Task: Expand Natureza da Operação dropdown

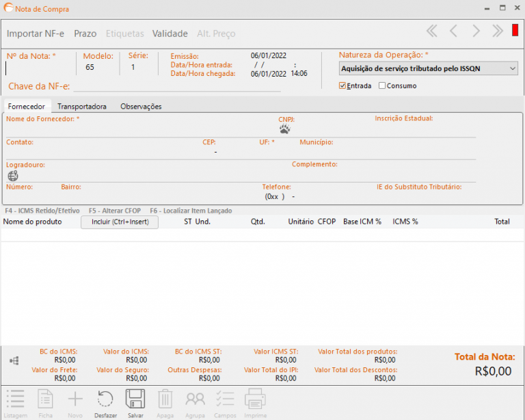Action: [513, 68]
